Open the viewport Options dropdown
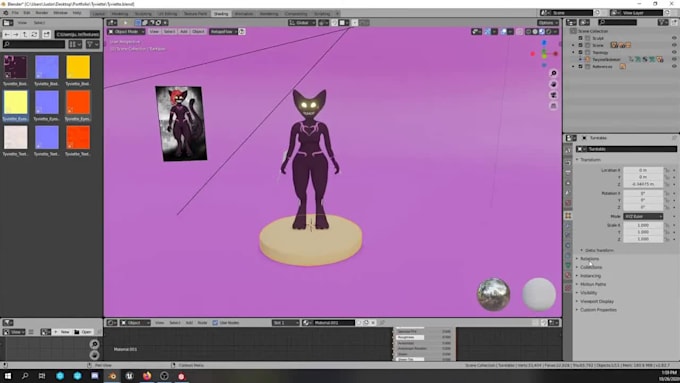The height and width of the screenshot is (383, 680). click(548, 23)
